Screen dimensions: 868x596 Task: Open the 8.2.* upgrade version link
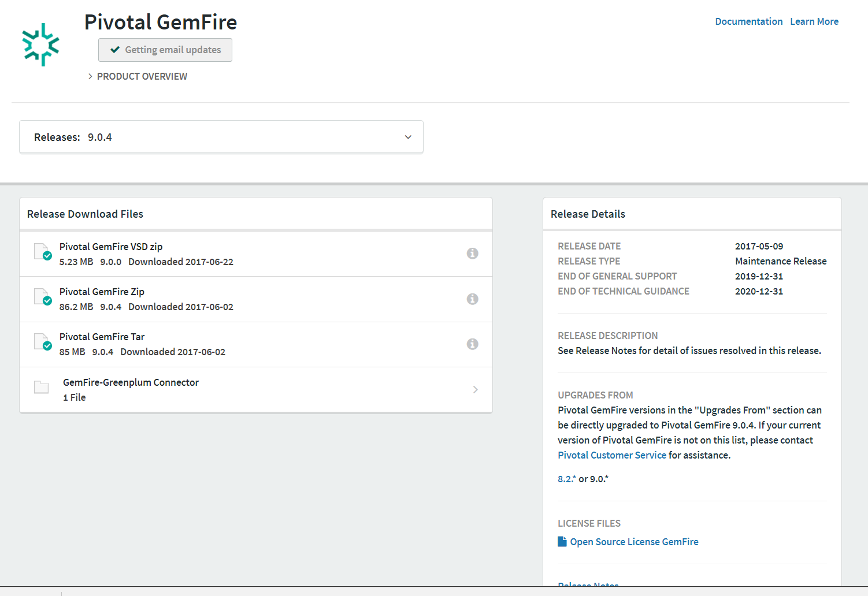[x=567, y=479]
